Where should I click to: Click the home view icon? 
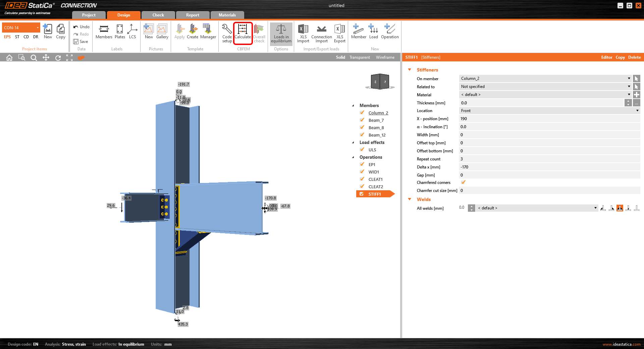pos(9,58)
